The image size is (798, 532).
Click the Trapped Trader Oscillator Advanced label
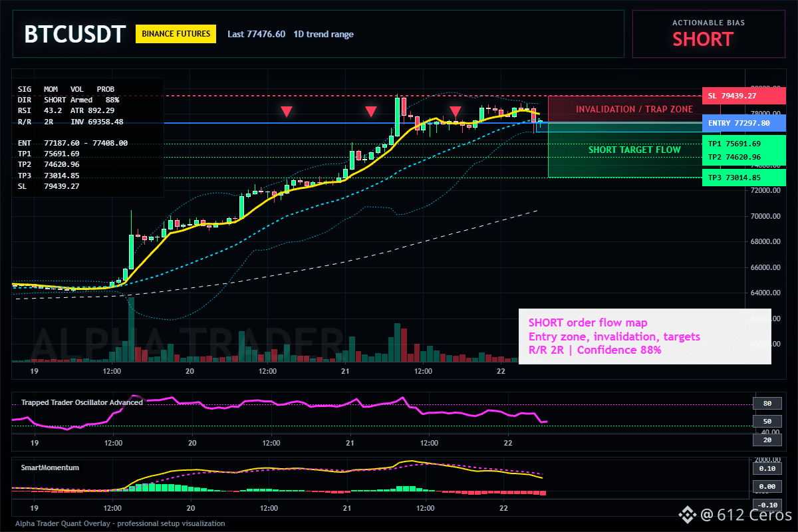tap(82, 402)
